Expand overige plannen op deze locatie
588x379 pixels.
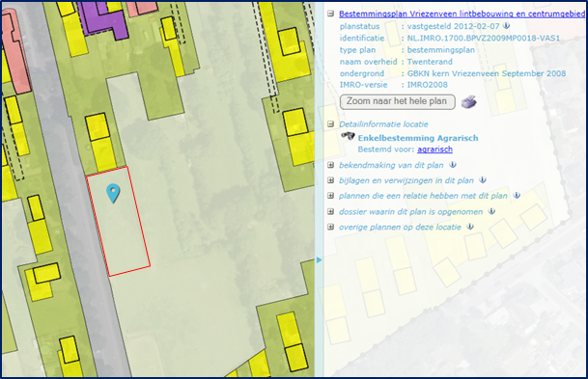click(330, 227)
